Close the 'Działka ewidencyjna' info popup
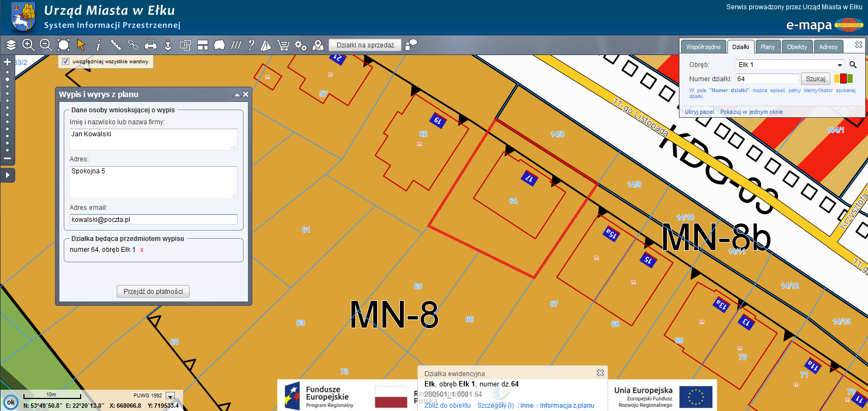 (x=600, y=373)
